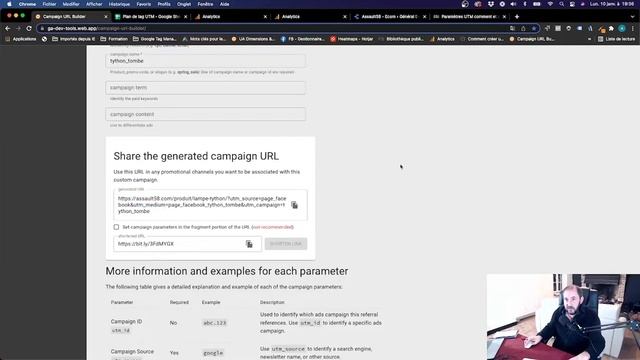Open the Applications bookmark shortcut
Screen dimensions: 640x360
21,39
